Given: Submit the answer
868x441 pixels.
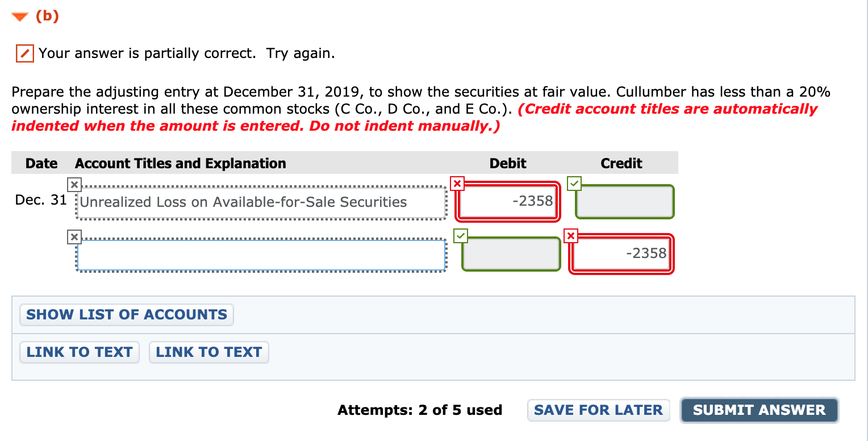Looking at the screenshot, I should click(759, 410).
